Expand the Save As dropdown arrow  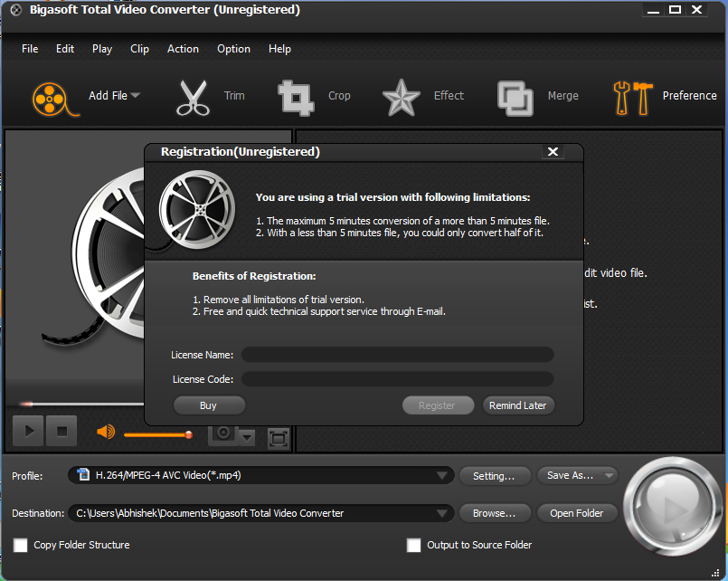coord(609,475)
